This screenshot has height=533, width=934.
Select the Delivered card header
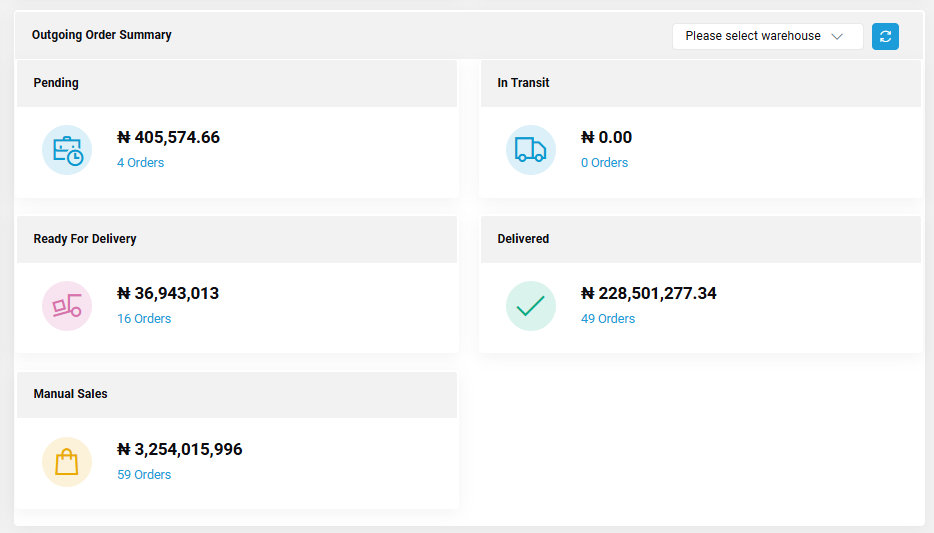[x=701, y=239]
